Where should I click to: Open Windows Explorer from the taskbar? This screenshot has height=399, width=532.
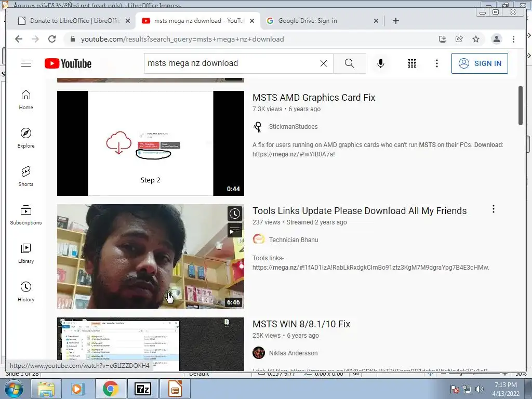coord(46,389)
